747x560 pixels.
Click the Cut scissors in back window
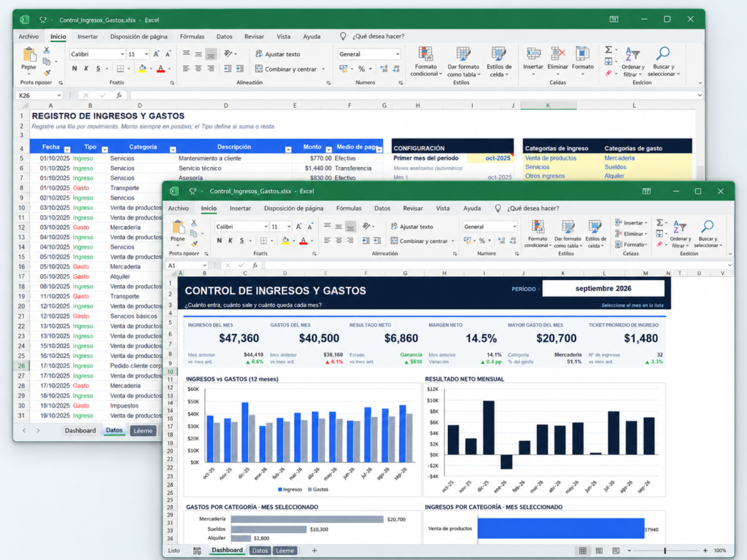pyautogui.click(x=47, y=50)
